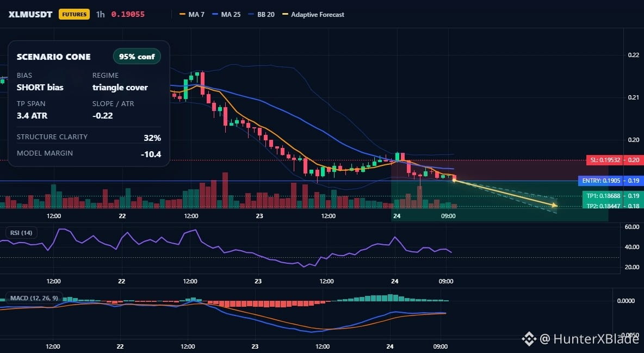Click the TP2: 0.18447 price label

[603, 206]
